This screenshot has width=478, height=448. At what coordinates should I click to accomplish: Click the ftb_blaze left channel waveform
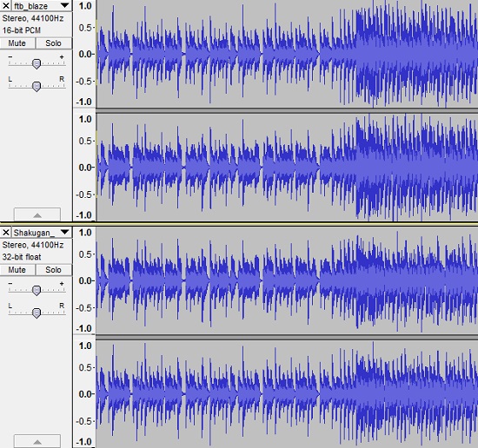point(287,54)
